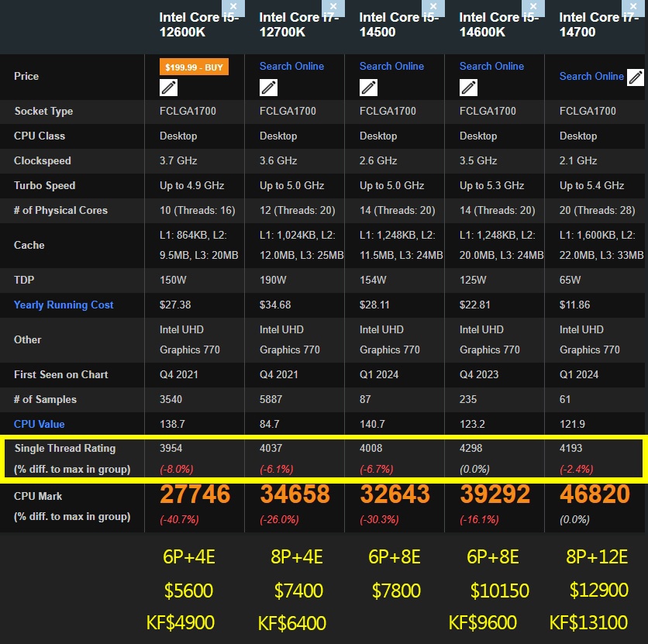Click single thread rating 4193
648x644 pixels.
click(x=571, y=448)
